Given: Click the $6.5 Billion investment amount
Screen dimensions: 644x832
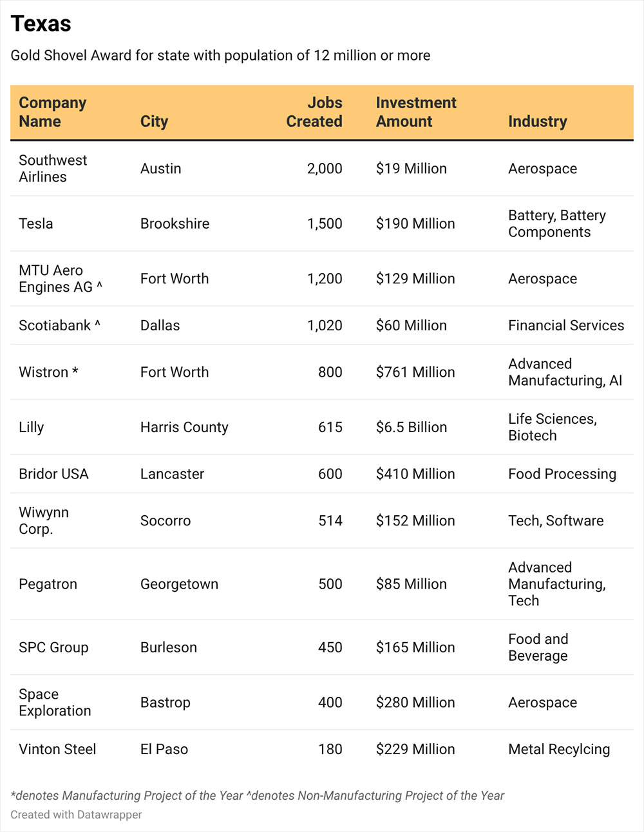Looking at the screenshot, I should point(412,427).
